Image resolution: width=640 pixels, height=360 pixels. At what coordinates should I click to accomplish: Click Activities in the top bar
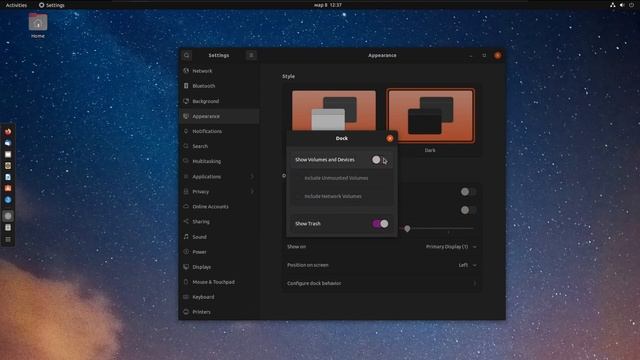click(16, 5)
